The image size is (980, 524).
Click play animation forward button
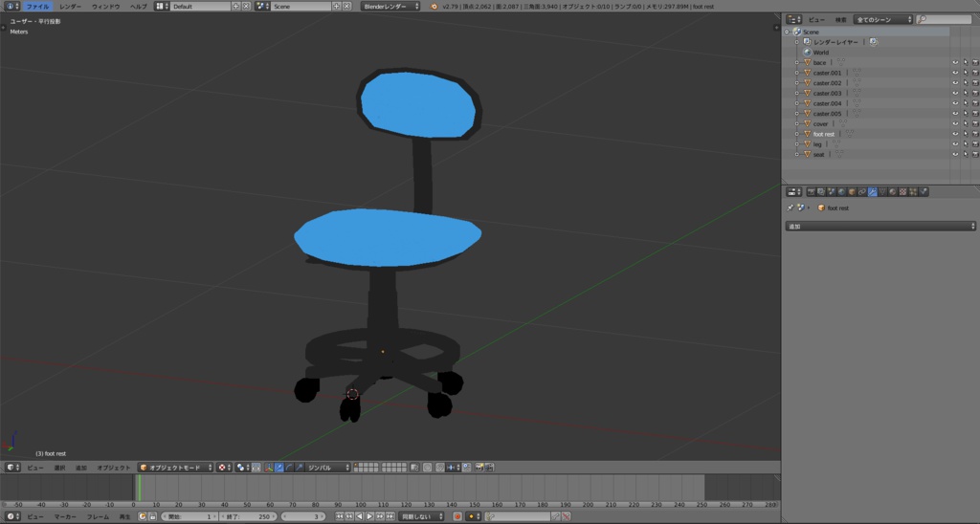click(369, 516)
